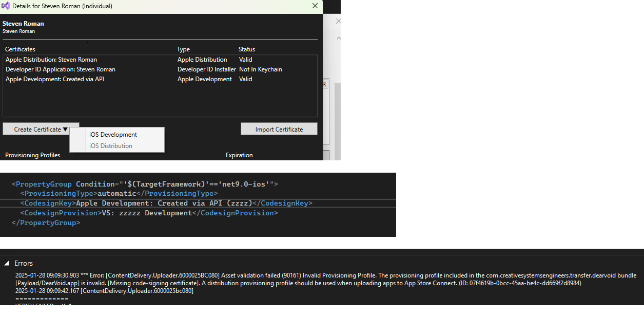Image resolution: width=644 pixels, height=333 pixels.
Task: Click the Certificates column header
Action: [20, 49]
